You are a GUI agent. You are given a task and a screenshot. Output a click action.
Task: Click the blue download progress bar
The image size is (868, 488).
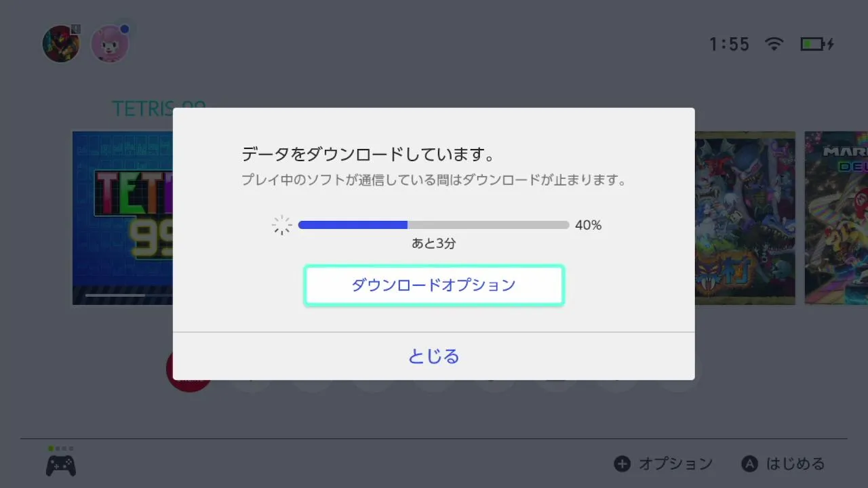tap(433, 225)
